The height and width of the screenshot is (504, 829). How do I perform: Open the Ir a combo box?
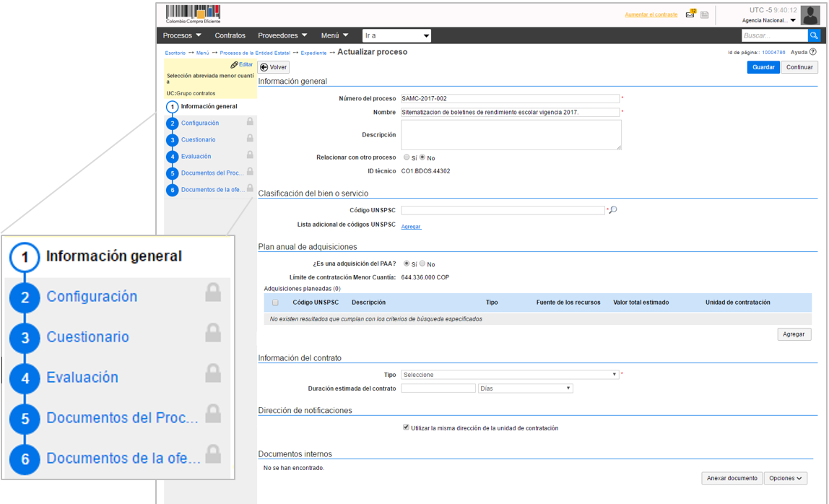point(396,35)
